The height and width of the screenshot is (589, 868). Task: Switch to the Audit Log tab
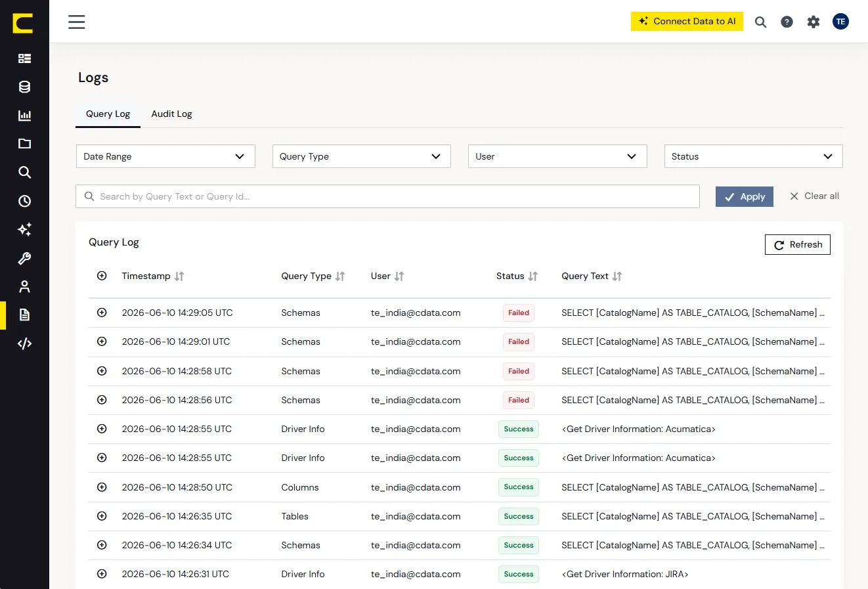click(171, 114)
